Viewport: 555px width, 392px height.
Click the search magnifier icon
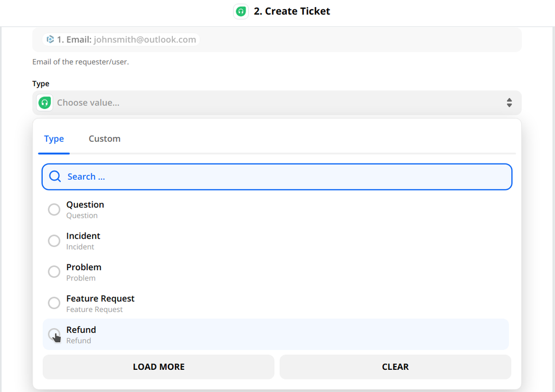click(55, 176)
